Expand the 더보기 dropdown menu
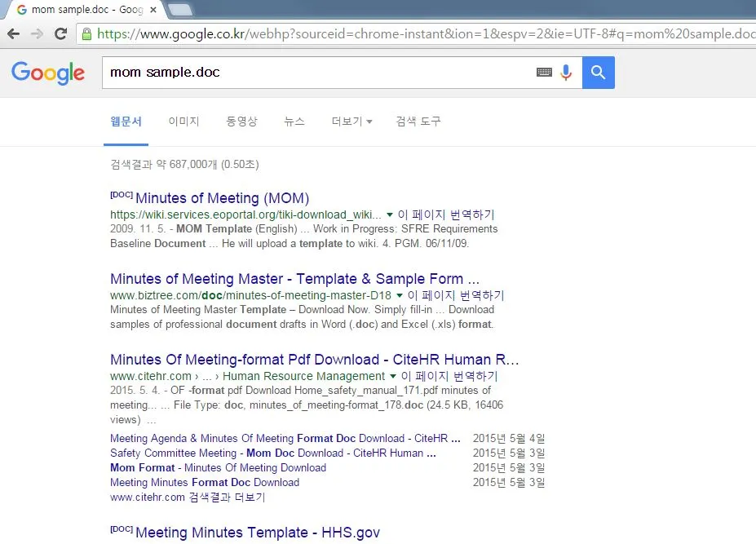This screenshot has width=756, height=544. (352, 122)
